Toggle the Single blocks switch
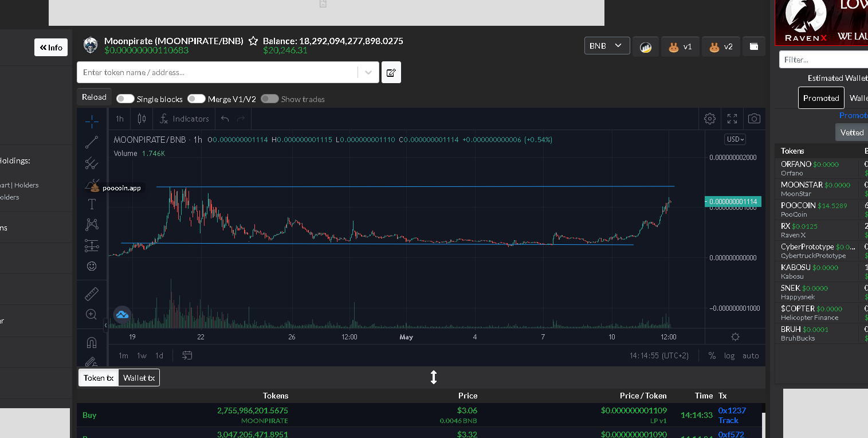 point(125,99)
